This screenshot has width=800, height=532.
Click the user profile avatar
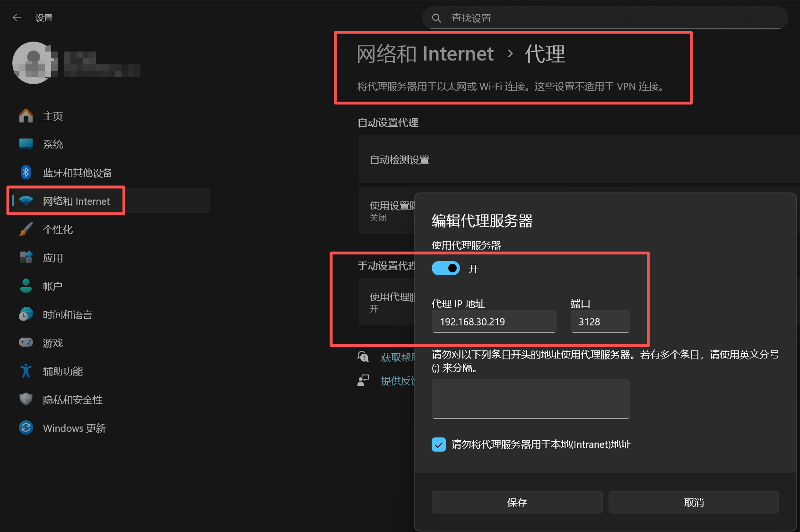click(33, 63)
